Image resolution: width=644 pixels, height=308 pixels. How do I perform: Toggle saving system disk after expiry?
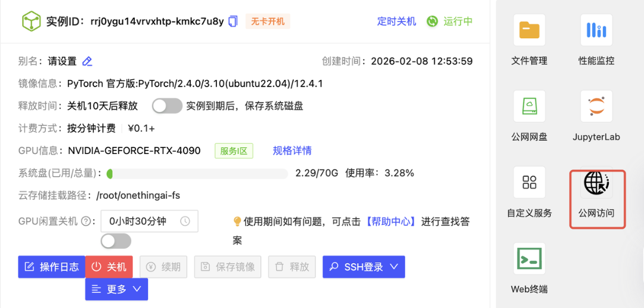coord(167,106)
